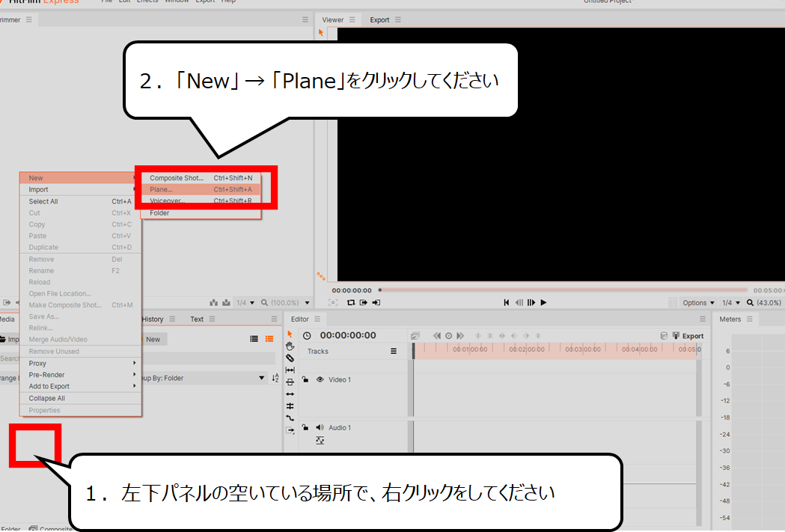Image resolution: width=785 pixels, height=532 pixels.
Task: Select the Rate Stretch tool in Editor toolbar
Action: (x=290, y=418)
